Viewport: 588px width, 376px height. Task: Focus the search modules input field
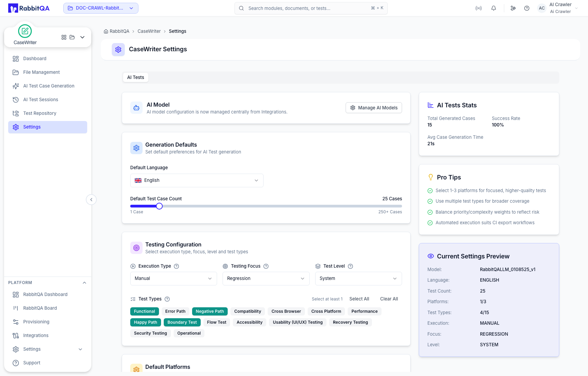tap(311, 8)
